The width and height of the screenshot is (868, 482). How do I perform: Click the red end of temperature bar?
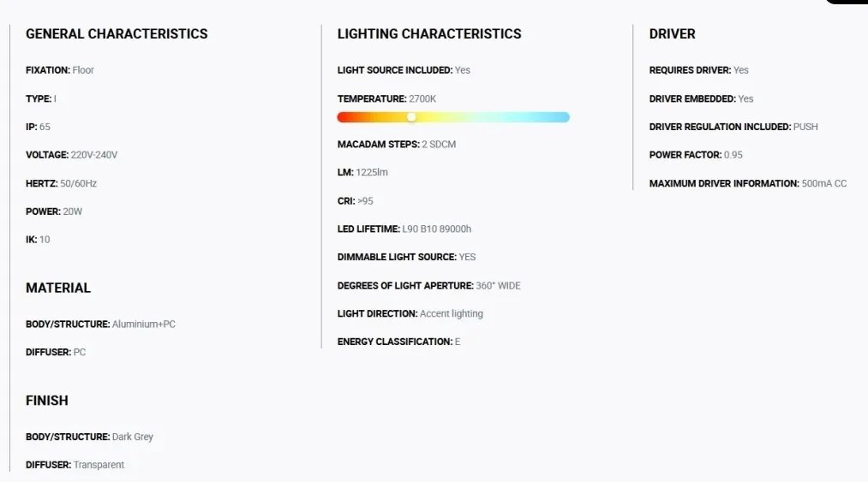pyautogui.click(x=344, y=117)
